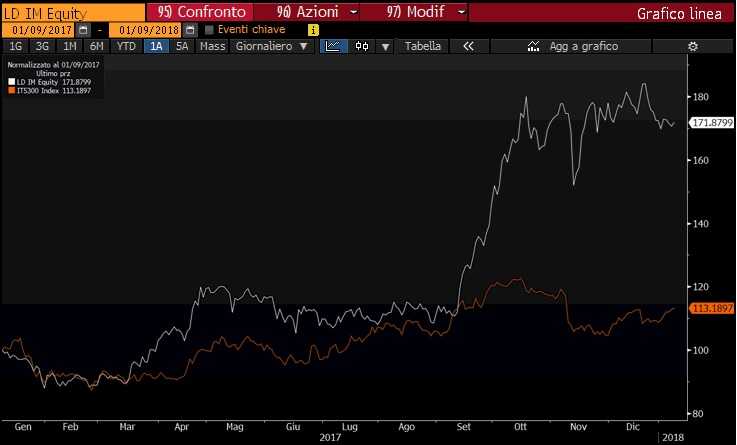
Task: Select the 6M time range
Action: click(96, 46)
